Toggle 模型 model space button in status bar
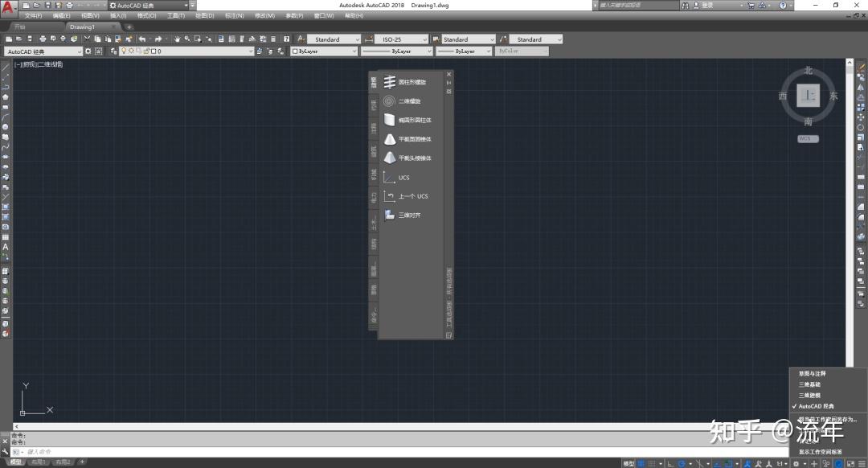The height and width of the screenshot is (468, 868). (628, 463)
